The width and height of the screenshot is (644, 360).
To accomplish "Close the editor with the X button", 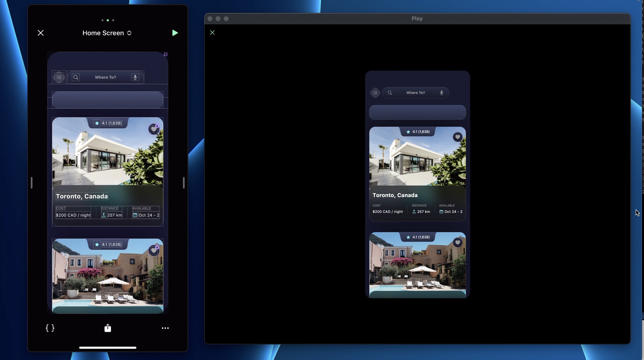I will (x=41, y=33).
